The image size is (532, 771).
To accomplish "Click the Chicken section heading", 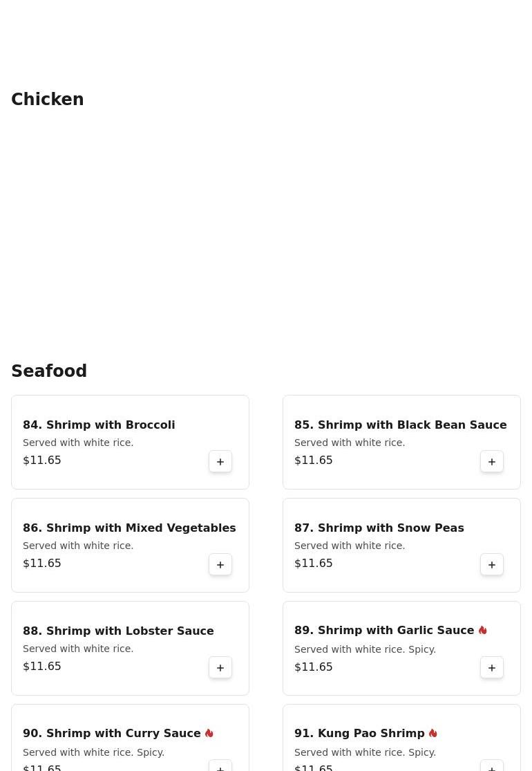I will pyautogui.click(x=48, y=100).
